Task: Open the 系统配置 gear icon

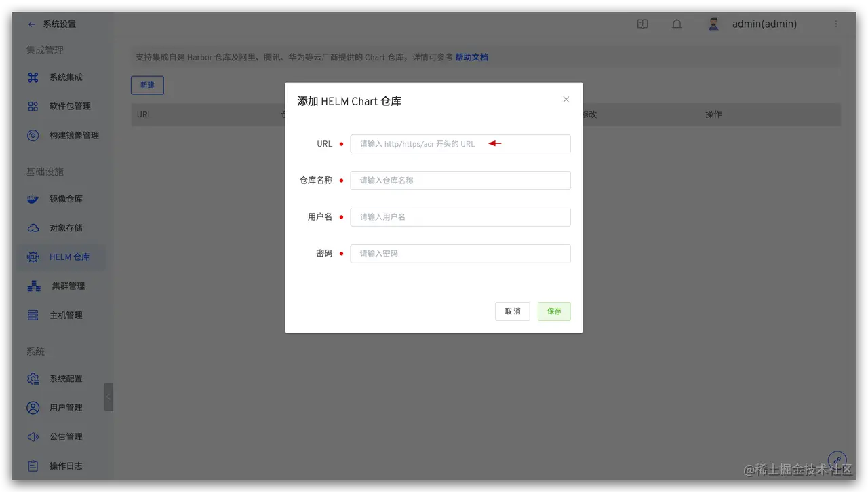Action: tap(33, 379)
